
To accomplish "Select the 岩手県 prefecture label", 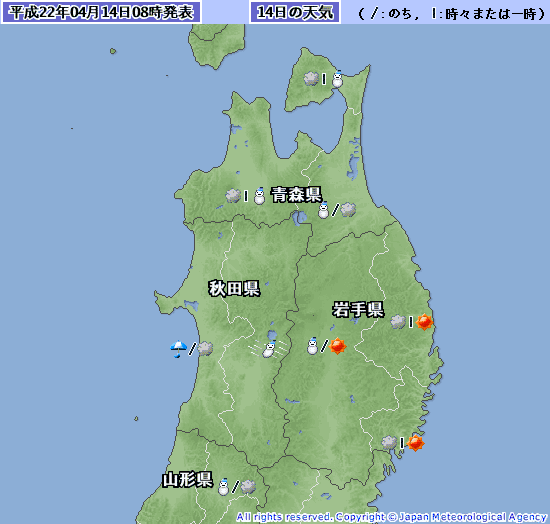I will pyautogui.click(x=358, y=310).
